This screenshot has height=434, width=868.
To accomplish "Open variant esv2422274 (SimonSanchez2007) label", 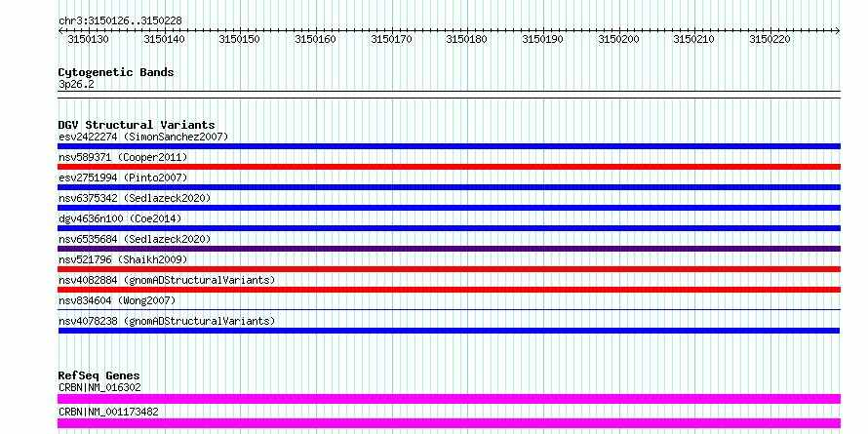I will (x=143, y=137).
